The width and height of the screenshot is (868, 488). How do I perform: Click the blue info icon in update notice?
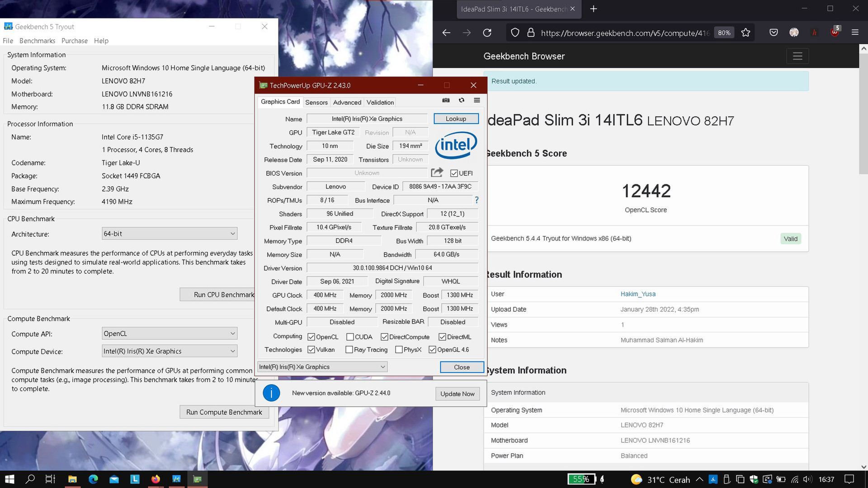[x=271, y=393]
